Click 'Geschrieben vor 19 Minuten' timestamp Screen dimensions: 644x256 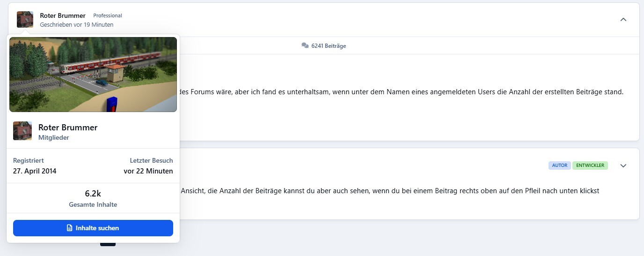[x=77, y=24]
